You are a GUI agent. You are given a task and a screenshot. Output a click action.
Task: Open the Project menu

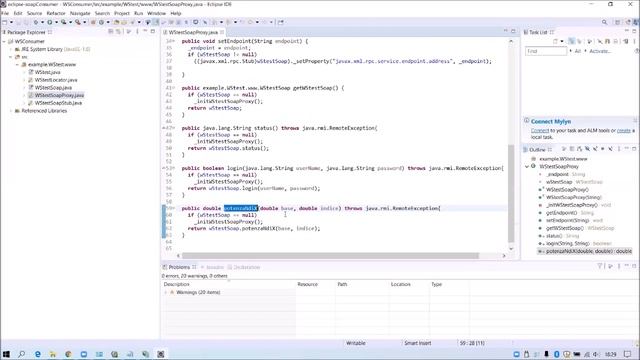click(x=122, y=13)
